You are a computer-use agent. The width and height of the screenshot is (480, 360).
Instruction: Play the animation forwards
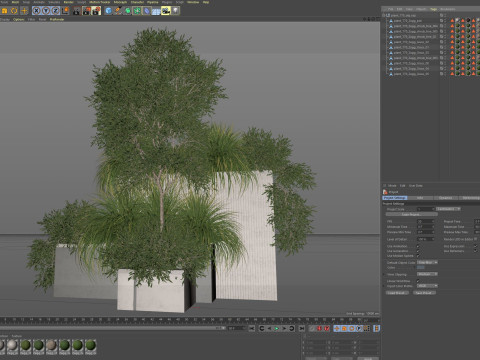pyautogui.click(x=276, y=329)
